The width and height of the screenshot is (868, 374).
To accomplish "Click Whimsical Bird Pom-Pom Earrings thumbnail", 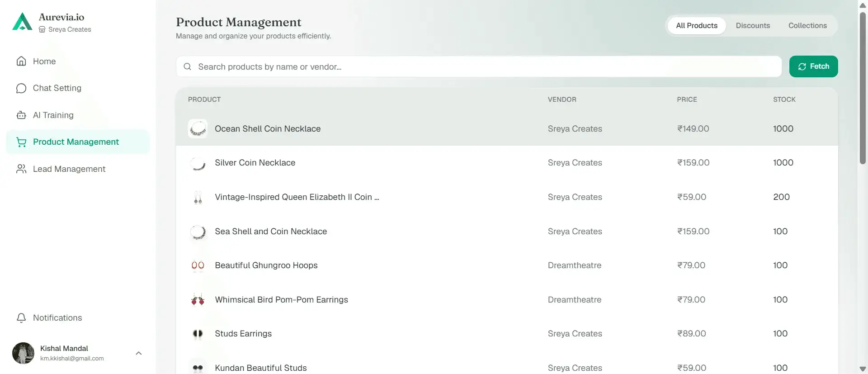I will tap(198, 300).
